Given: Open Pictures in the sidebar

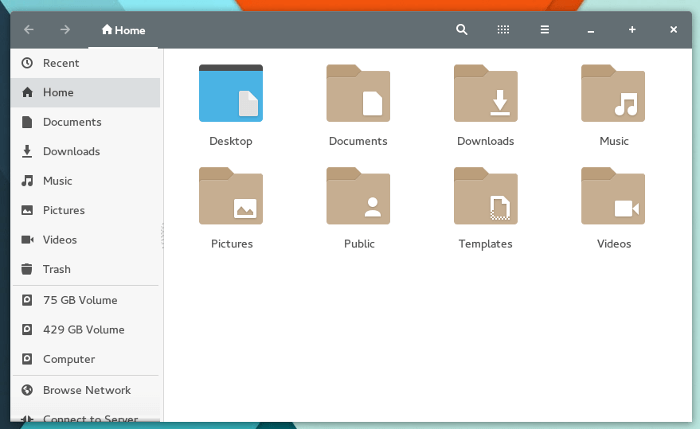Looking at the screenshot, I should pyautogui.click(x=85, y=210).
